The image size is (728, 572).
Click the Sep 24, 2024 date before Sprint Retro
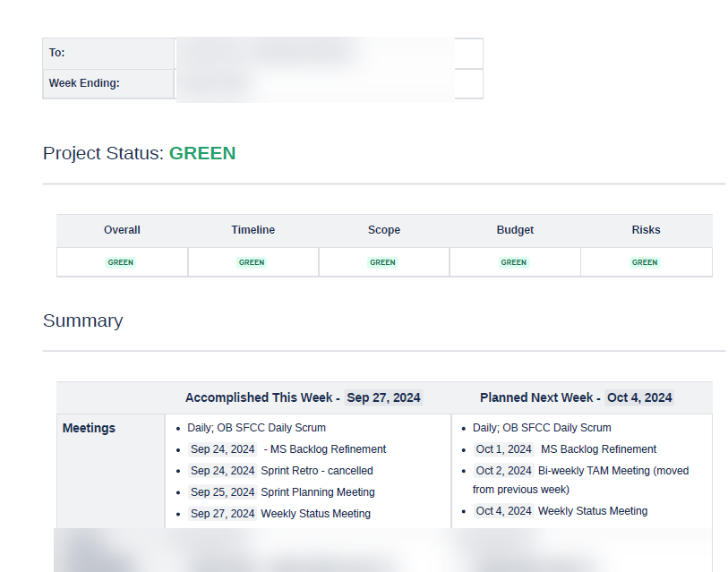tap(222, 471)
